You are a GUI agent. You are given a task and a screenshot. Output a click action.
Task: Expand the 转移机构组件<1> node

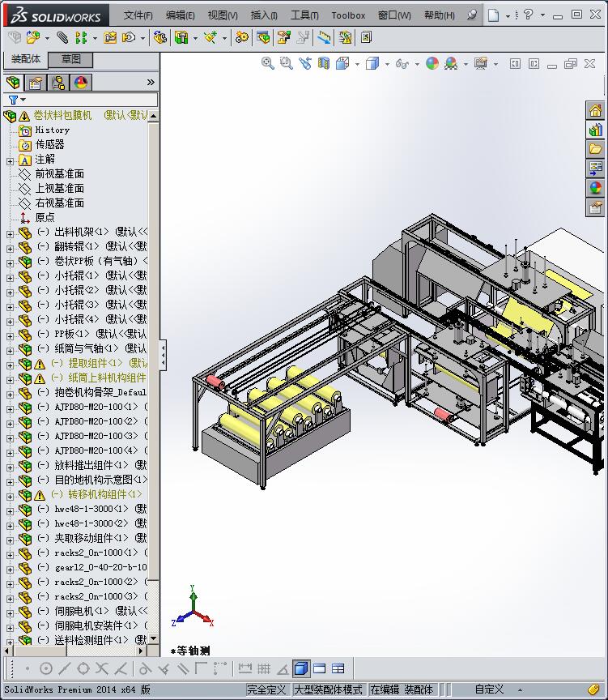point(11,497)
